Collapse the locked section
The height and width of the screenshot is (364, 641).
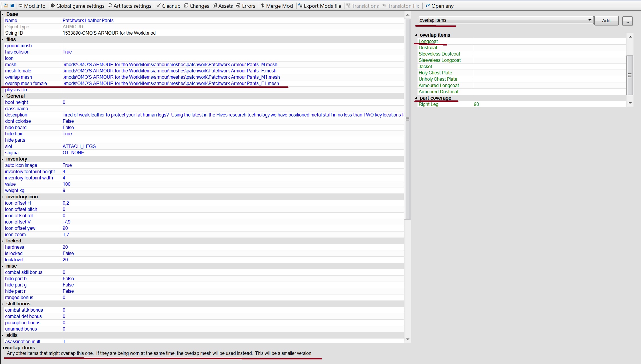pos(3,241)
